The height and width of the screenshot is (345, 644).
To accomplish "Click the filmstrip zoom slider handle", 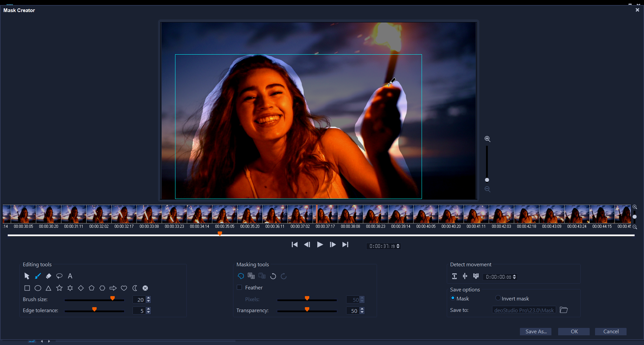I will [635, 217].
